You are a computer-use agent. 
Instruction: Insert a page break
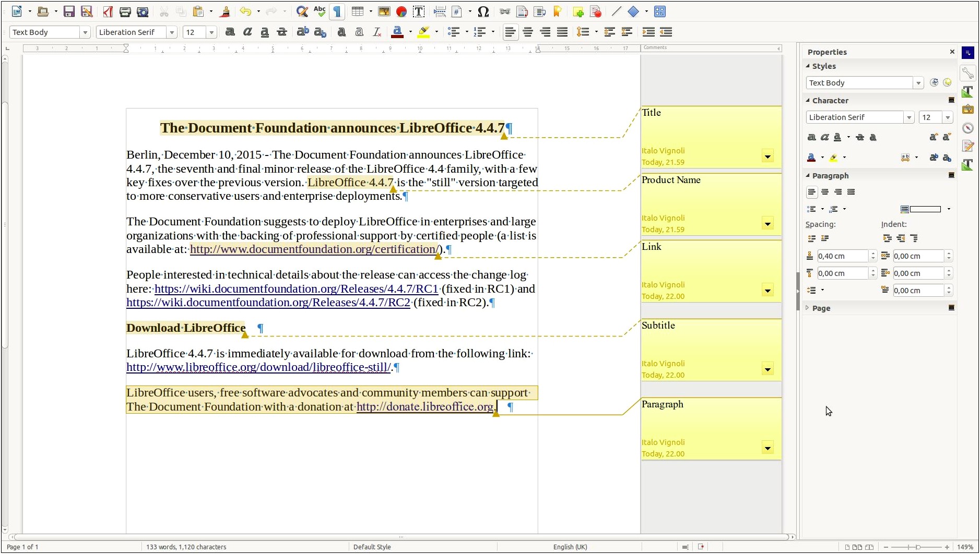(440, 11)
